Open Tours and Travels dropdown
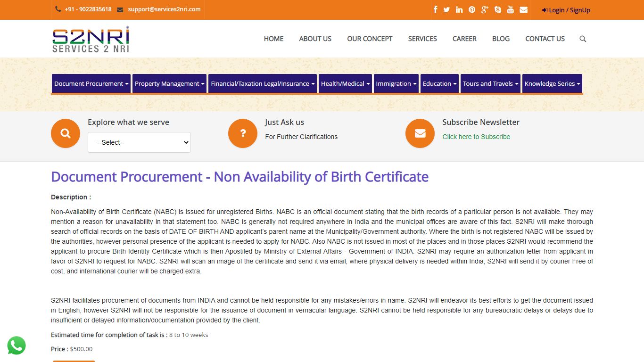This screenshot has width=644, height=362. point(490,83)
